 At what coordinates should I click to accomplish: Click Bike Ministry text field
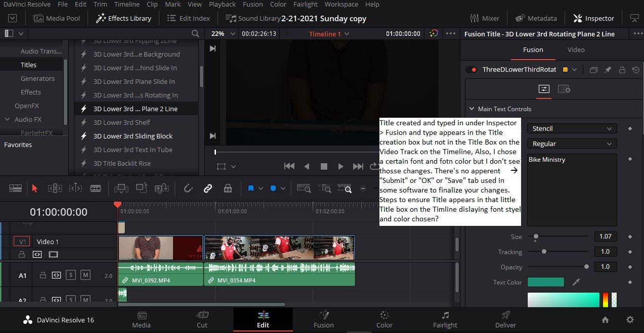point(572,189)
